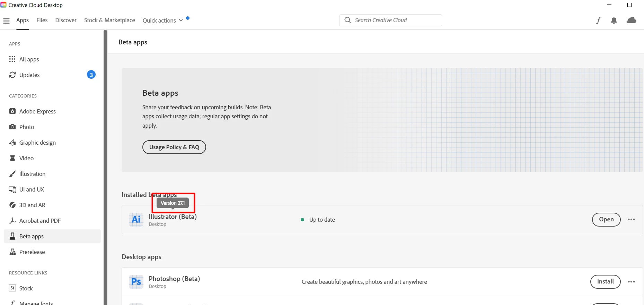Click the Photoshop (Beta) Ps icon
The width and height of the screenshot is (644, 305).
tap(136, 281)
